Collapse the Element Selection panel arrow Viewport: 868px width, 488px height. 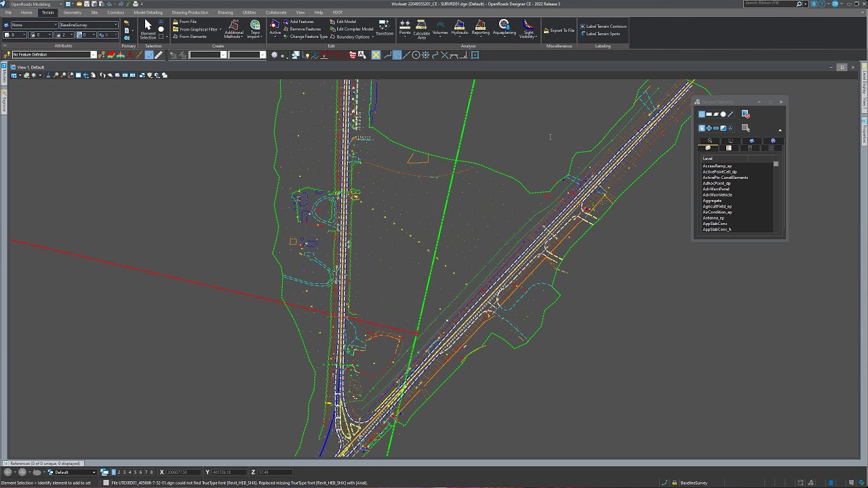tap(780, 130)
